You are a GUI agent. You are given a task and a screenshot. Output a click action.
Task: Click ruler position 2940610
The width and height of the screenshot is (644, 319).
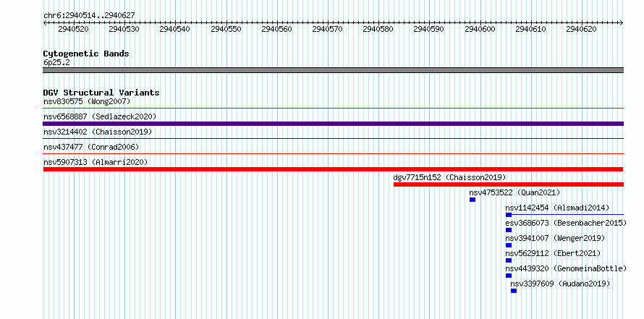pyautogui.click(x=530, y=29)
